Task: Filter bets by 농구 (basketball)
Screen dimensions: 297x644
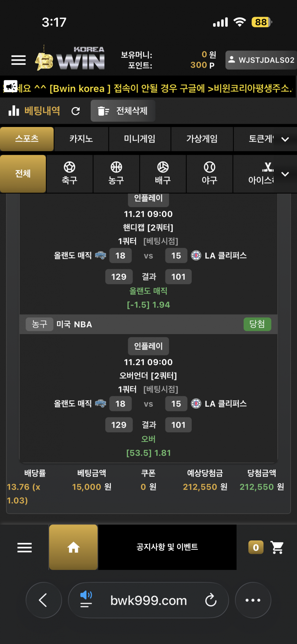Action: click(x=116, y=174)
